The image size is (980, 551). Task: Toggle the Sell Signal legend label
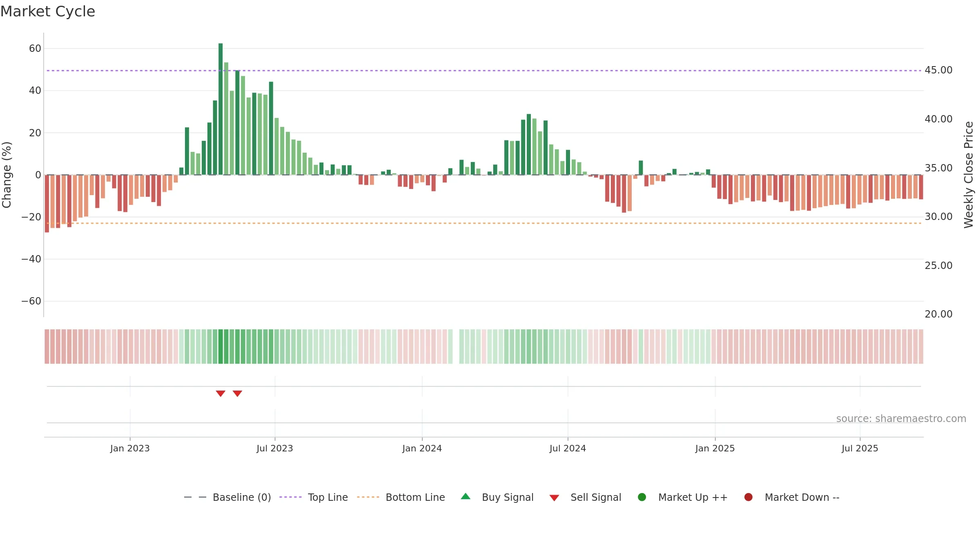click(x=596, y=497)
